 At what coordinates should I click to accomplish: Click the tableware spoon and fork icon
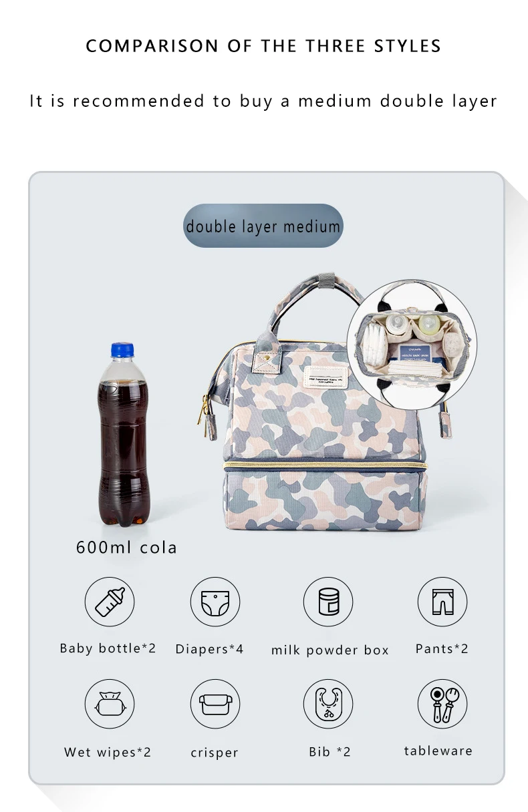click(442, 704)
